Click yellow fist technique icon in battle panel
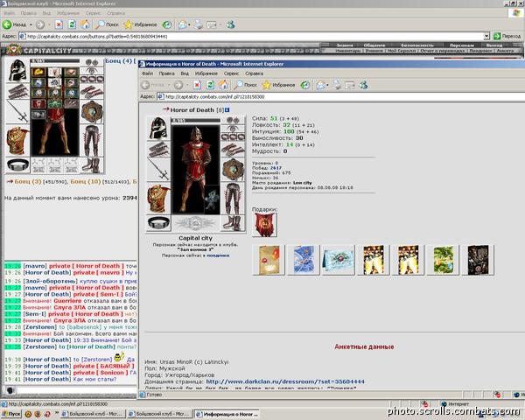Screen dimensions: 525x420 pyautogui.click(x=38, y=72)
